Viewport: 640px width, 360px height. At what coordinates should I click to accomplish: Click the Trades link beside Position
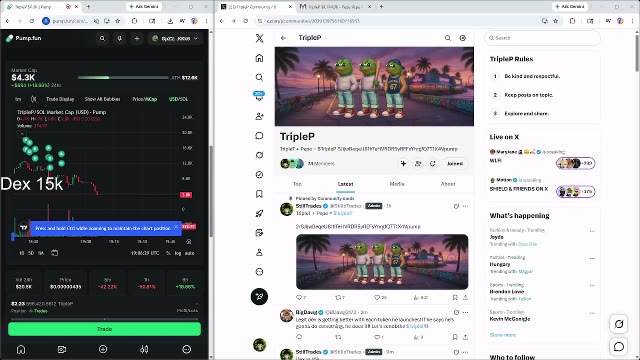(41, 311)
